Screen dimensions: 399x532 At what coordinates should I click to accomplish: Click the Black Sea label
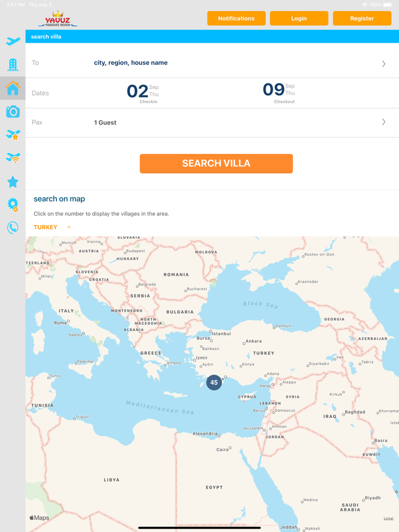[x=260, y=304]
